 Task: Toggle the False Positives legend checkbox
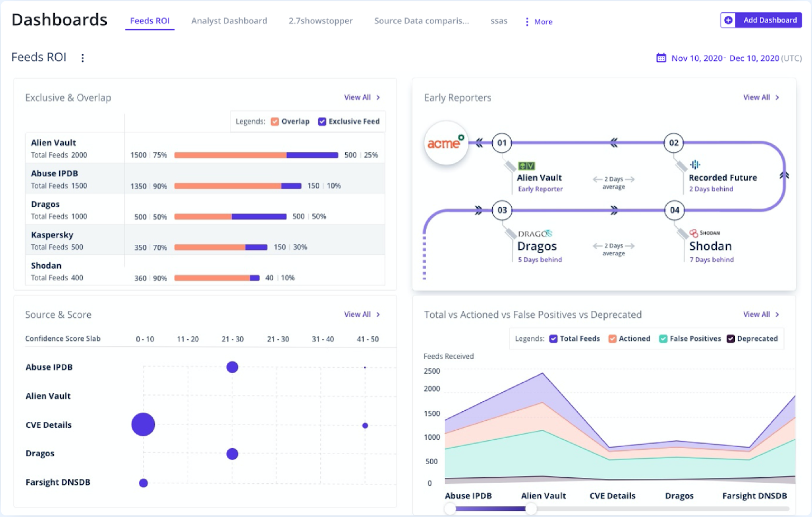[663, 339]
